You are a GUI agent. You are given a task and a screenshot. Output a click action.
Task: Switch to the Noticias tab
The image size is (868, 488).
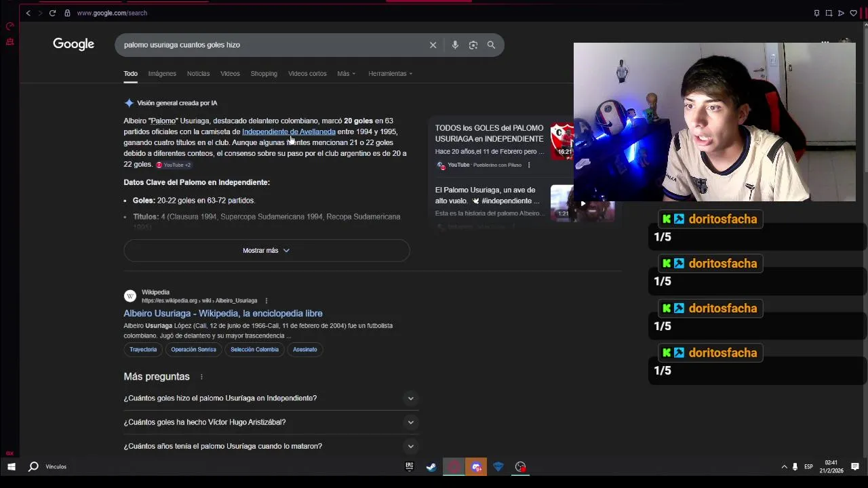click(x=198, y=73)
